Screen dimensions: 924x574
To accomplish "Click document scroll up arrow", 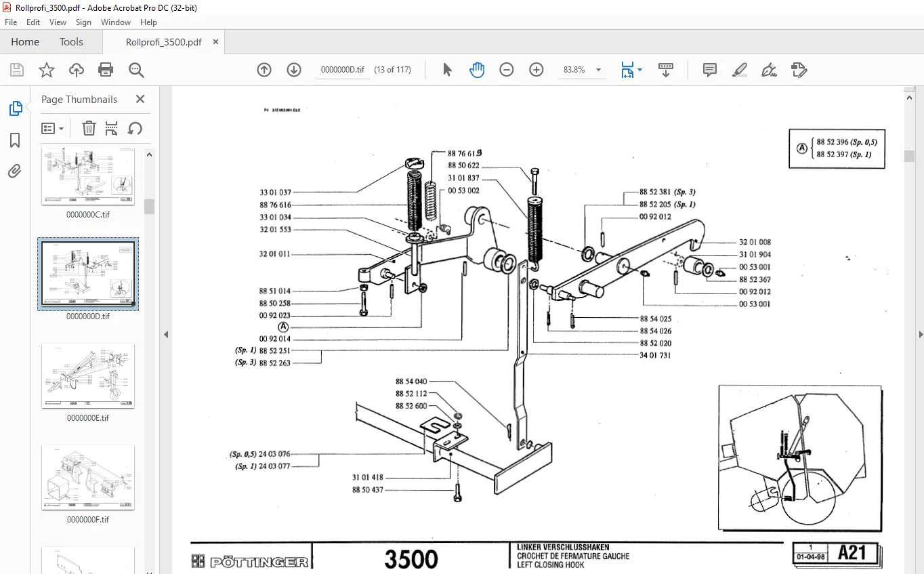I will click(909, 98).
